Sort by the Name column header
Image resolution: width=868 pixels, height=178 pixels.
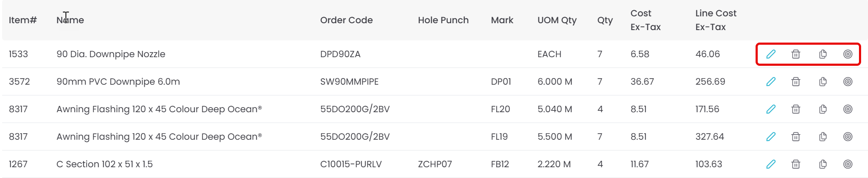click(x=70, y=20)
